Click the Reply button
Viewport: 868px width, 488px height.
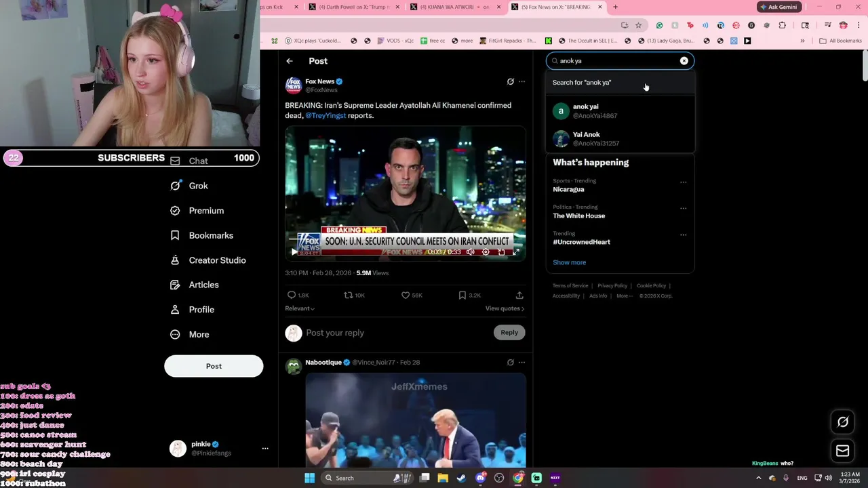coord(509,332)
